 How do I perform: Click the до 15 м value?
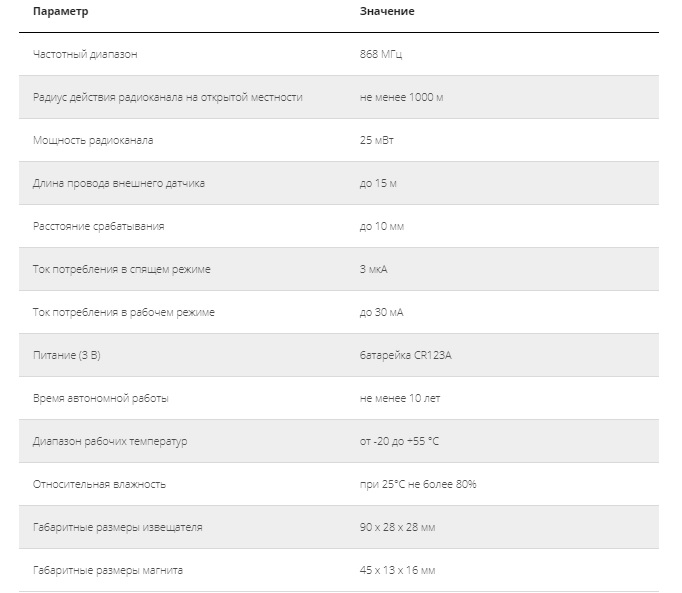378,184
